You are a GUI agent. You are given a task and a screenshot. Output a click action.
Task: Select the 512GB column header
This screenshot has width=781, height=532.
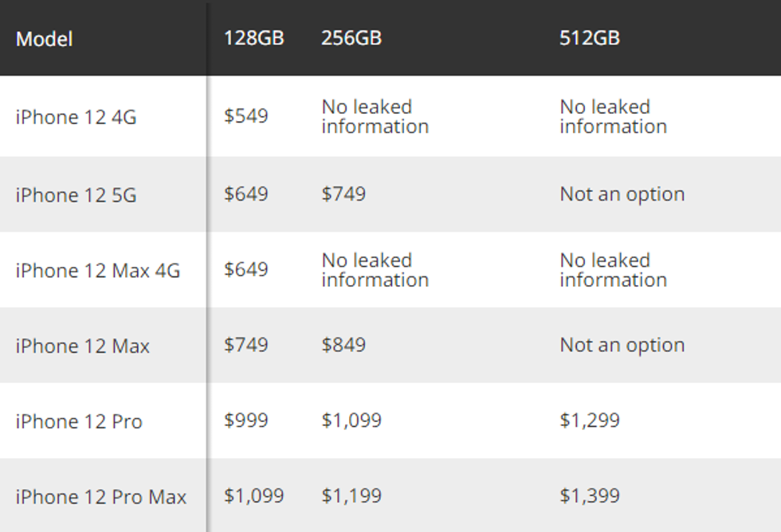(590, 38)
